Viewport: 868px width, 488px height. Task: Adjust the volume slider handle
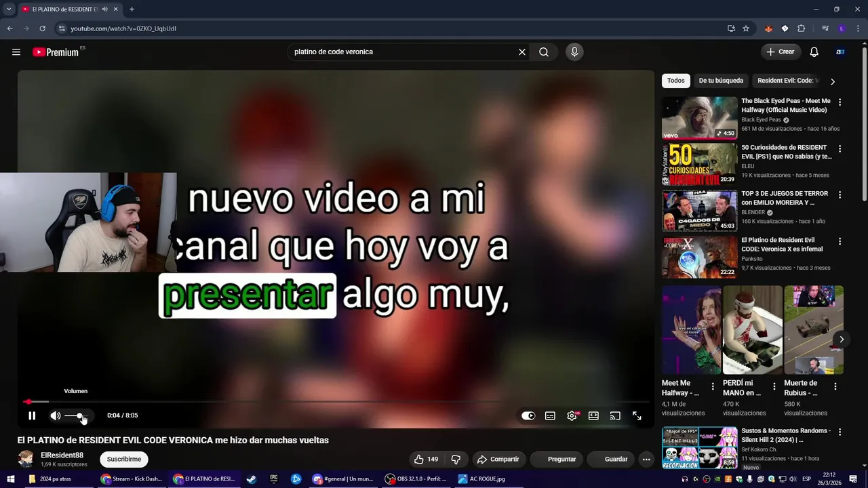[x=80, y=415]
